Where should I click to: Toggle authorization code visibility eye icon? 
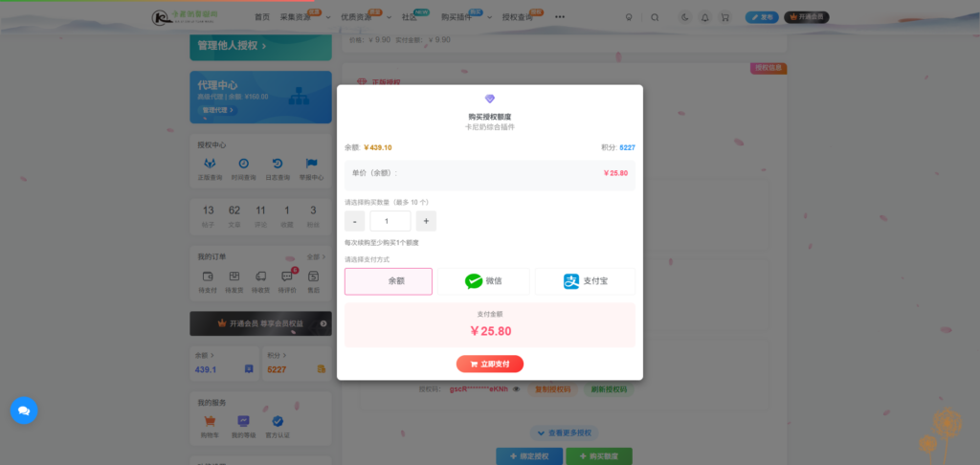click(517, 389)
